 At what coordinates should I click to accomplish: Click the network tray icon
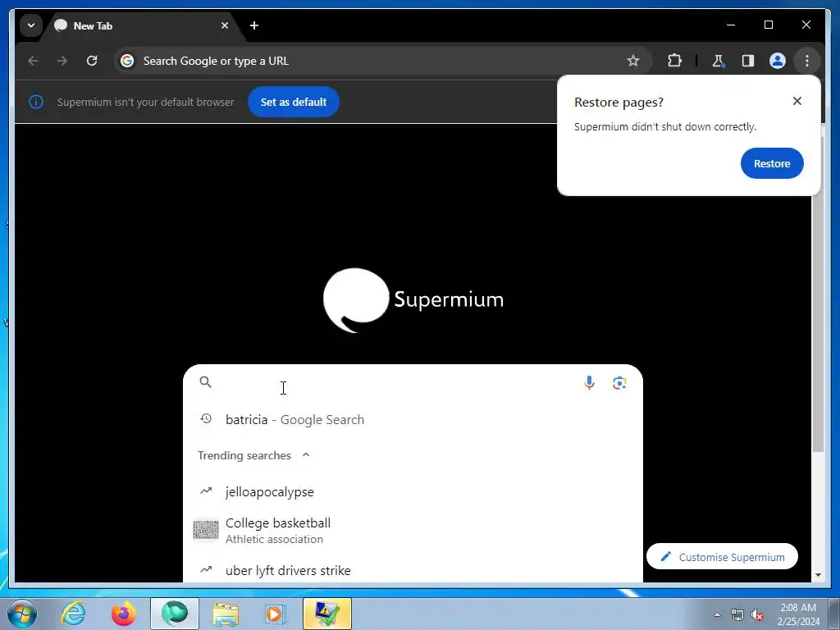tap(737, 615)
